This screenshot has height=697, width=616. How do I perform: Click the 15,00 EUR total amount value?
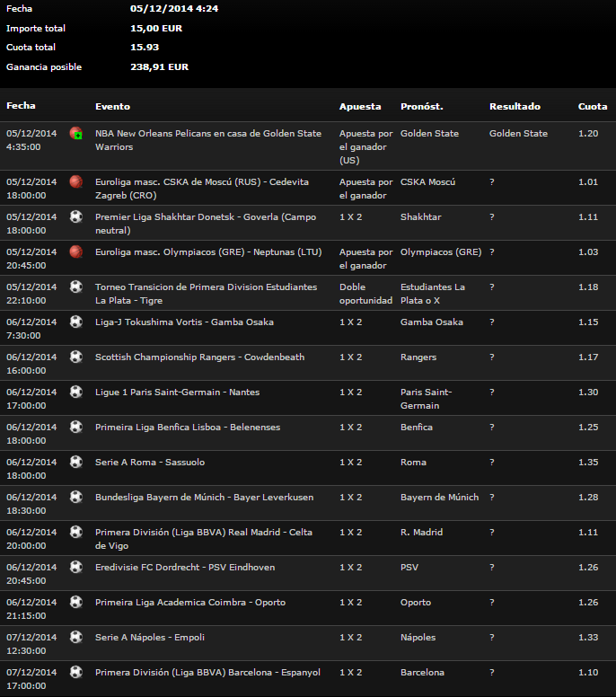[156, 28]
